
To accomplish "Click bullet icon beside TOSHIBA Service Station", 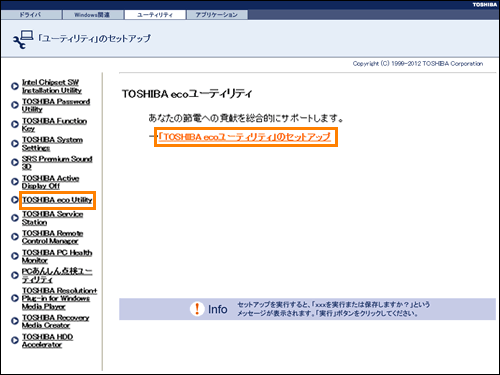I will click(15, 218).
